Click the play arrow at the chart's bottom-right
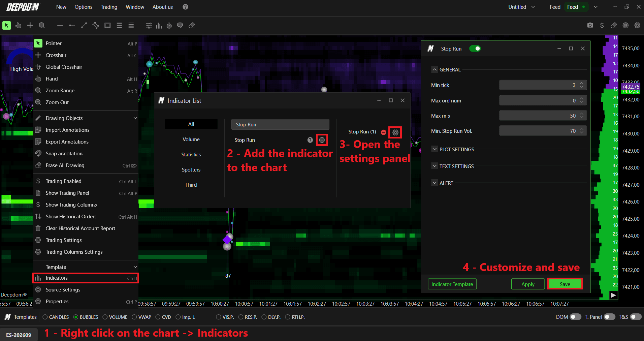Viewport: 644px width, 341px height. tap(614, 295)
